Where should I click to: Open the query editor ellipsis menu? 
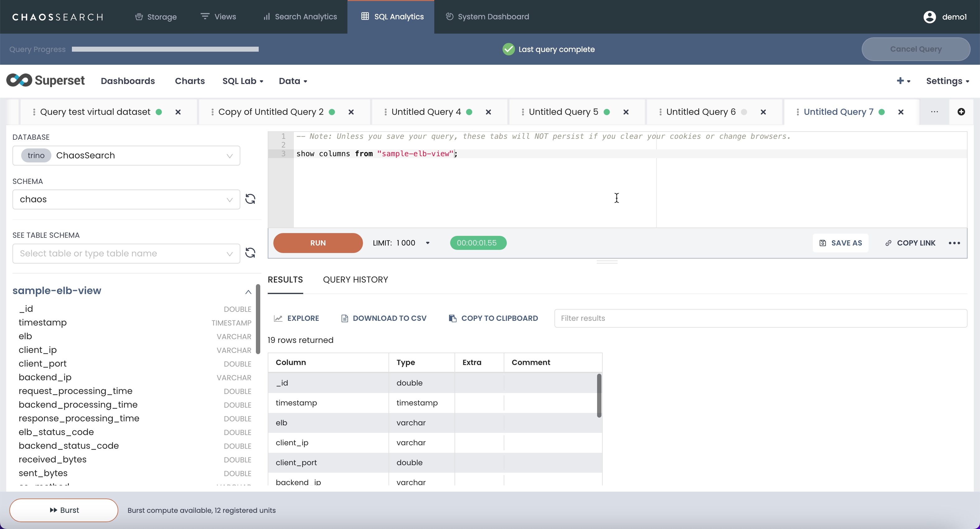(954, 243)
